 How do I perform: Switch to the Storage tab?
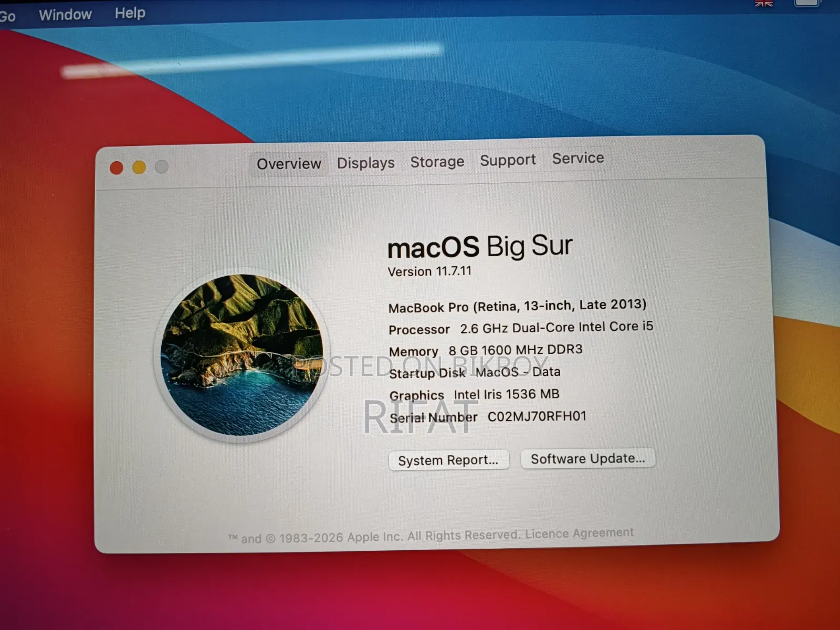click(437, 162)
